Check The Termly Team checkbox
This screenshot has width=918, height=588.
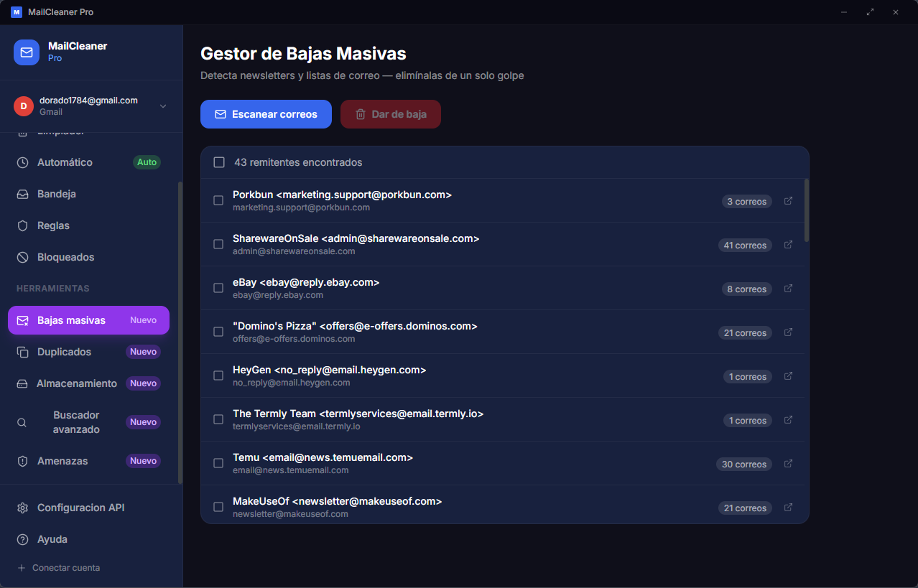[x=218, y=419]
